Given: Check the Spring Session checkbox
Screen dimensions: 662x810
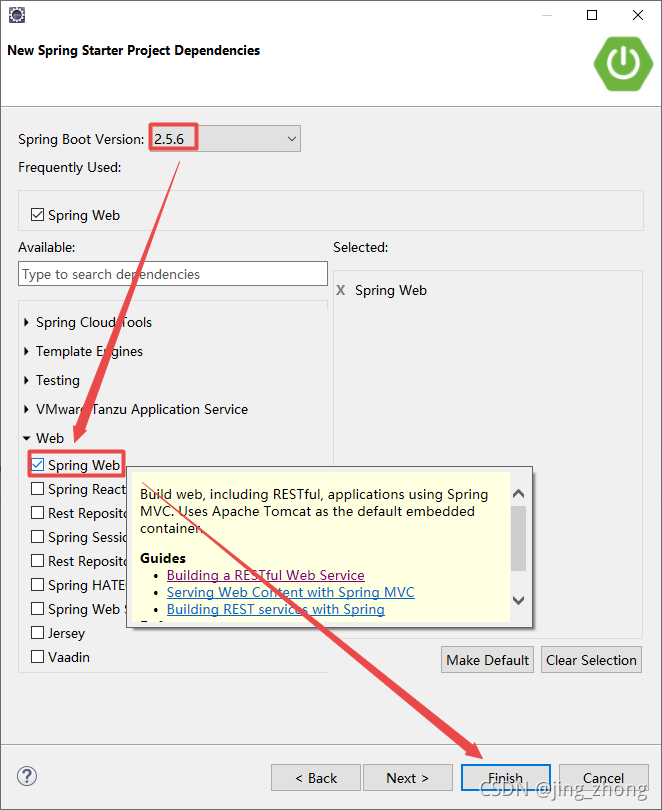Looking at the screenshot, I should coord(37,537).
